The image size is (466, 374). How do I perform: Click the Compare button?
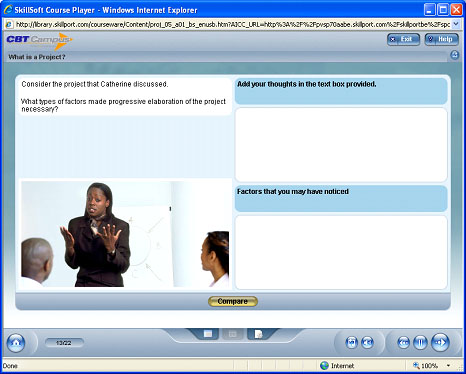point(233,301)
